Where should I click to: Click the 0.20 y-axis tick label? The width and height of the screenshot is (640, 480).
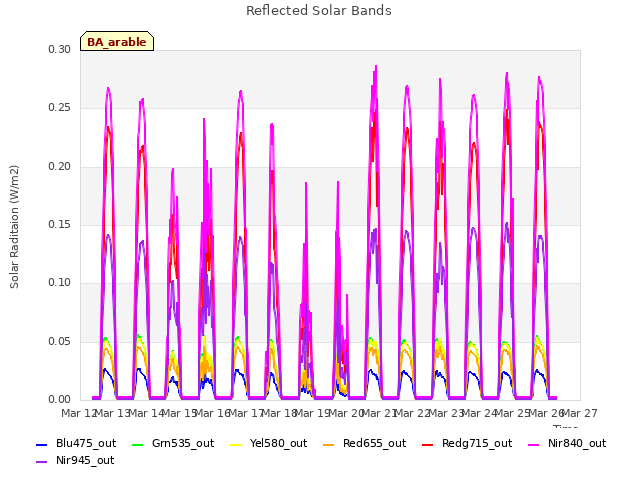[x=60, y=167]
